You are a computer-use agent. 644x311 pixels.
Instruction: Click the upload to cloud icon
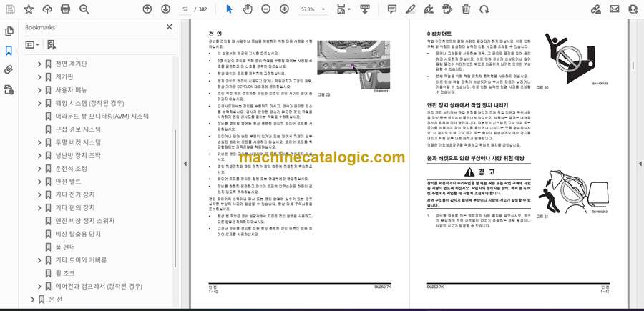(x=47, y=9)
